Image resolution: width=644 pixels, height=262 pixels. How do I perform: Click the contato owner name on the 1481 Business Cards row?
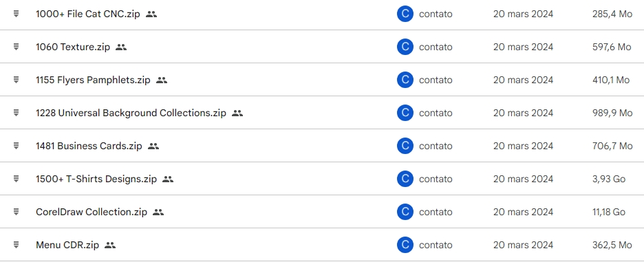click(436, 146)
